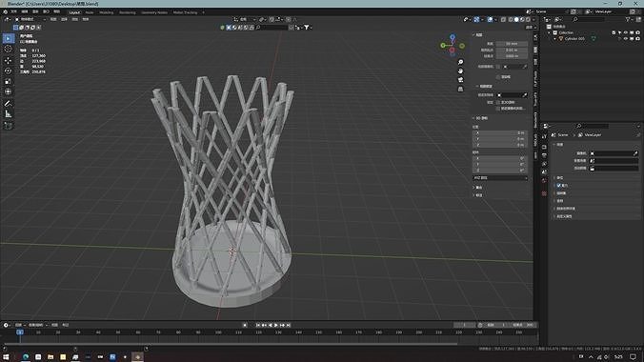The image size is (644, 362).
Task: Switch to Material Preview shading
Action: click(522, 19)
